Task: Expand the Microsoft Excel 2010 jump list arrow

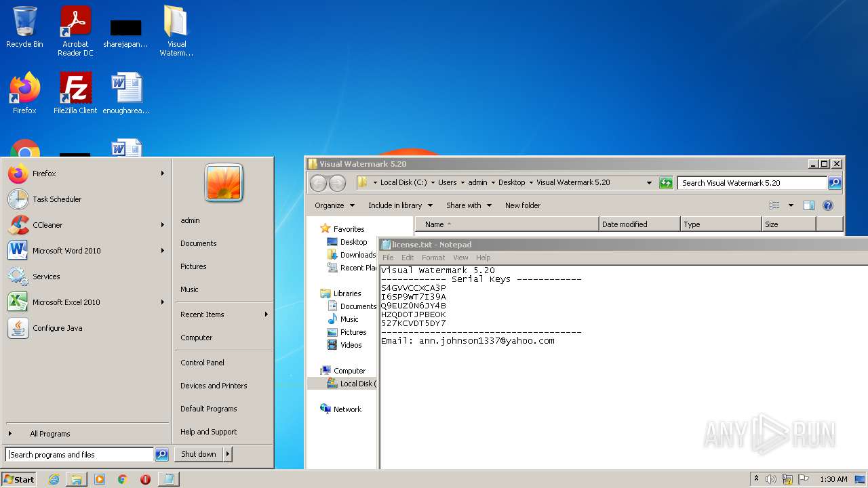Action: tap(163, 302)
